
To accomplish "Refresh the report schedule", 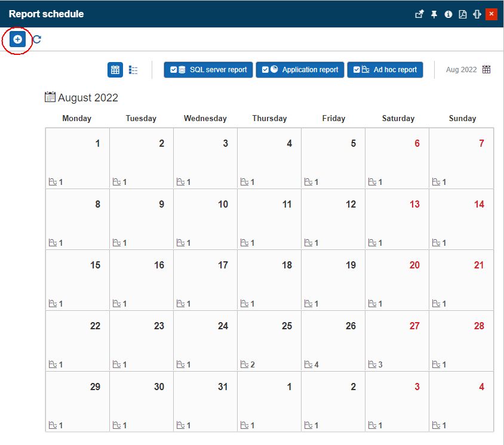I will 37,39.
